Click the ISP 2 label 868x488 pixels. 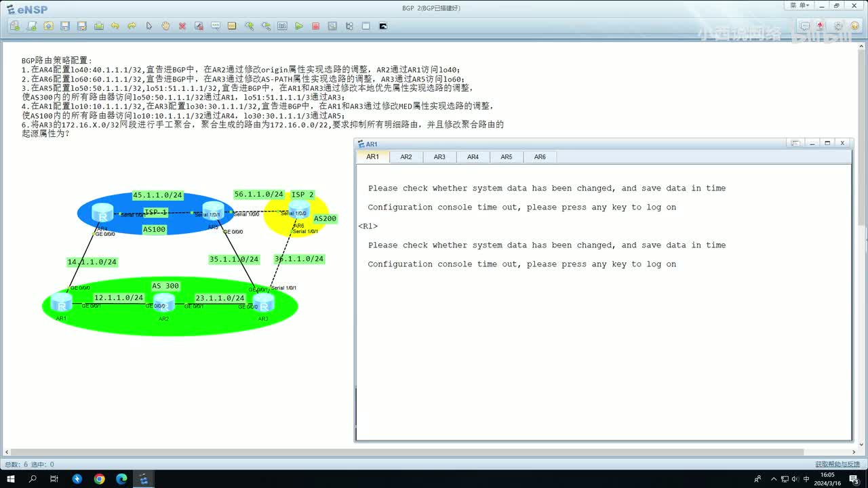point(302,195)
